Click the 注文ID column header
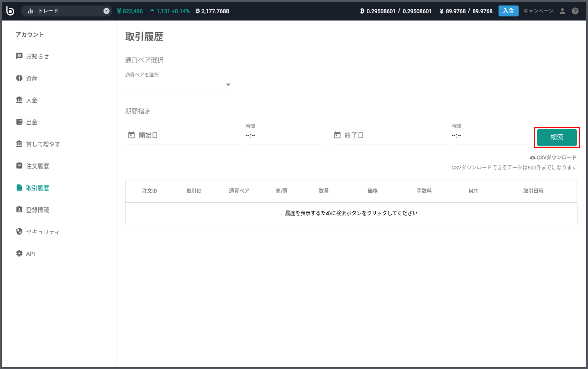Screen dimensions: 588x369 150,191
